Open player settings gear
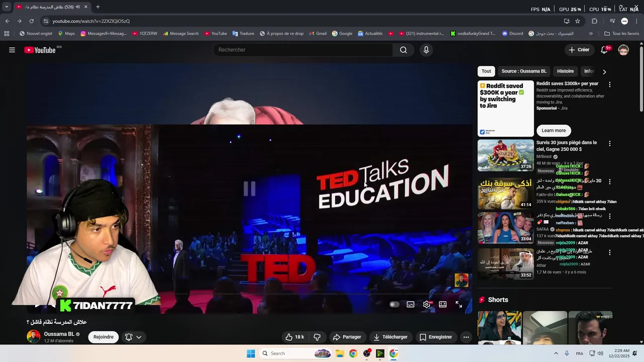 [x=427, y=304]
